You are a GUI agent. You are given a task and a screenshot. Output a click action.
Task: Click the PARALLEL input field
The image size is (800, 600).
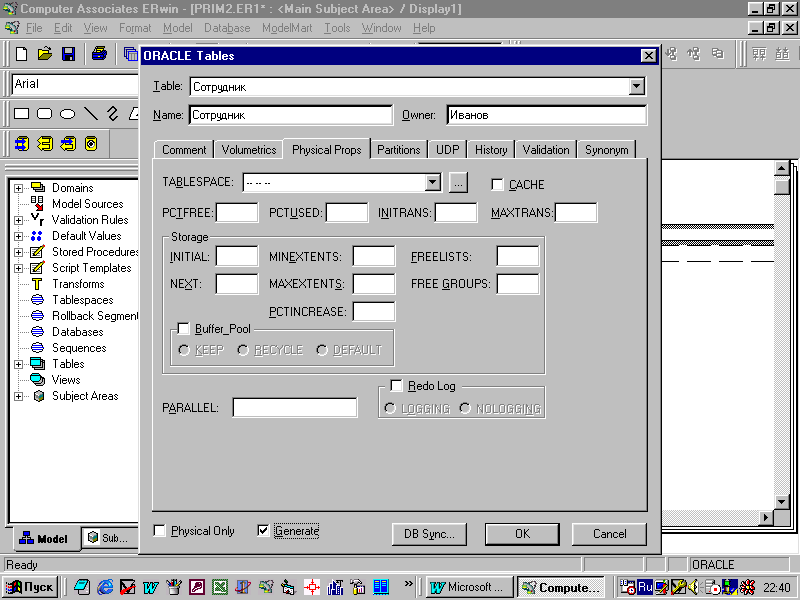(295, 408)
